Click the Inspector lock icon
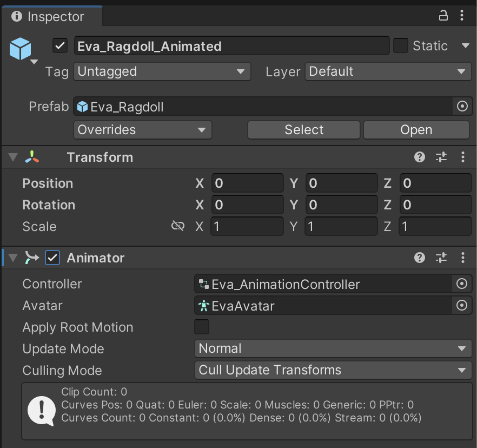This screenshot has width=477, height=448. tap(443, 16)
